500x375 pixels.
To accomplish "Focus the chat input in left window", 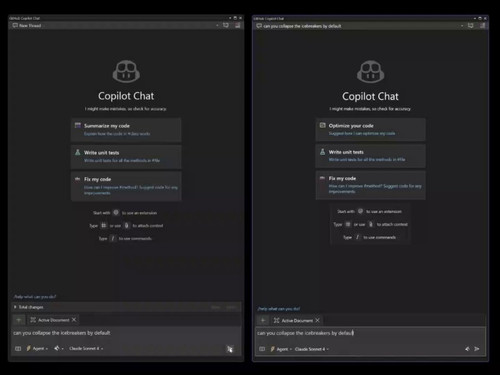I will tap(126, 333).
